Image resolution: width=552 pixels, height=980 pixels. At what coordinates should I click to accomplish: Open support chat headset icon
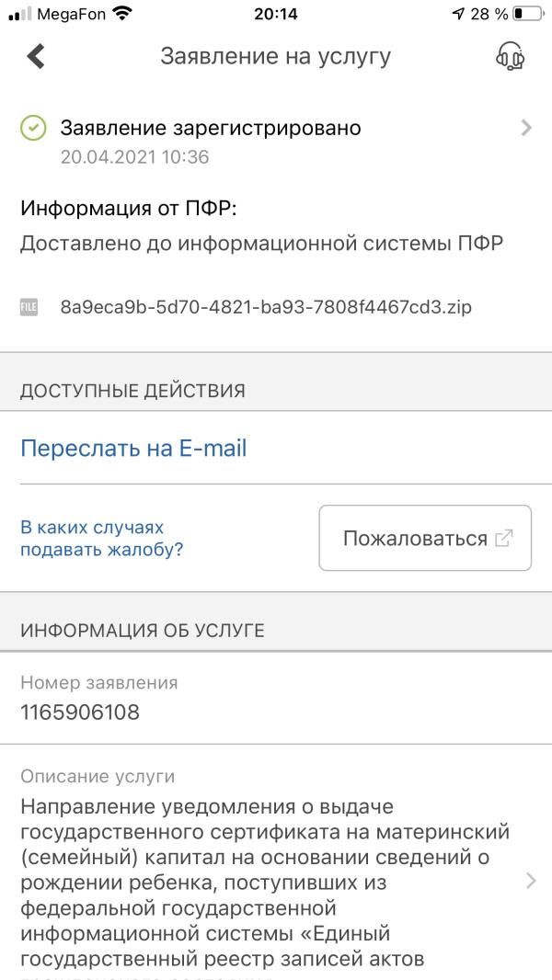(510, 57)
